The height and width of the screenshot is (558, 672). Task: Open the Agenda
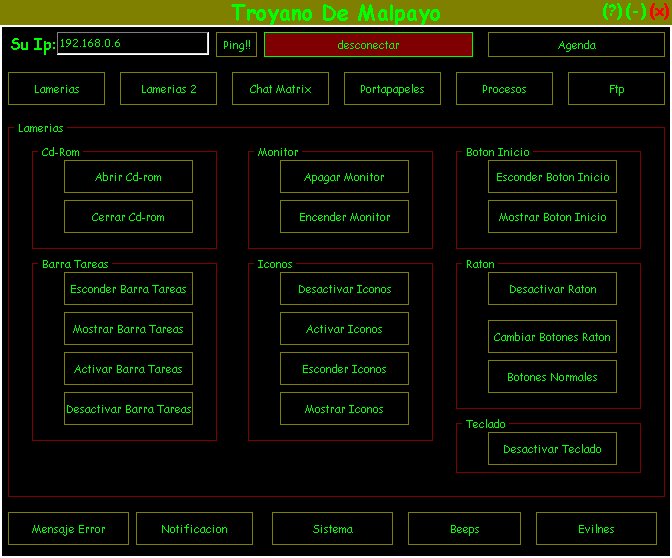tap(576, 45)
